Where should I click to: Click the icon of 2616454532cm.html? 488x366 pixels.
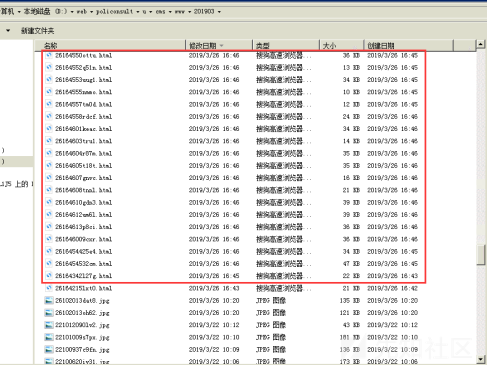(x=49, y=264)
